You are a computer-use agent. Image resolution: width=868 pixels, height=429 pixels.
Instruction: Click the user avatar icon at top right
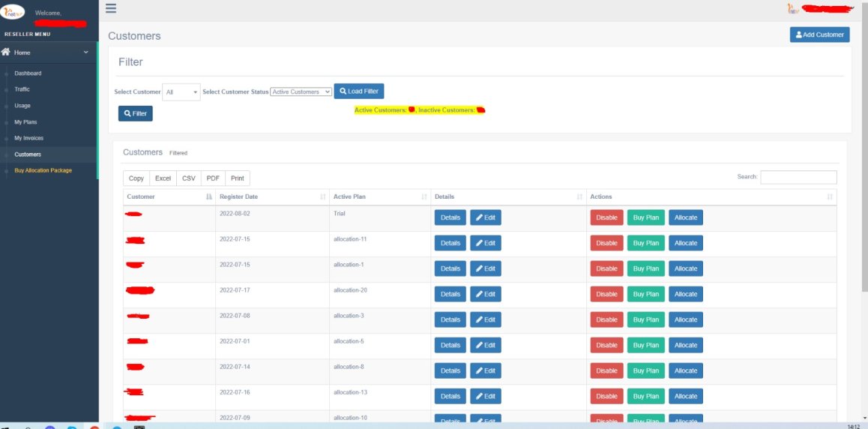pyautogui.click(x=793, y=9)
